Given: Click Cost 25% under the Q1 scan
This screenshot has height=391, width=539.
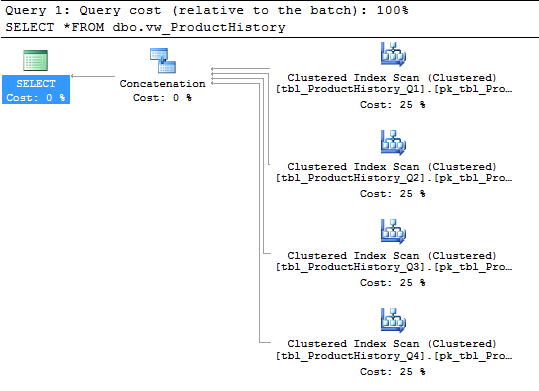Looking at the screenshot, I should pyautogui.click(x=393, y=105).
